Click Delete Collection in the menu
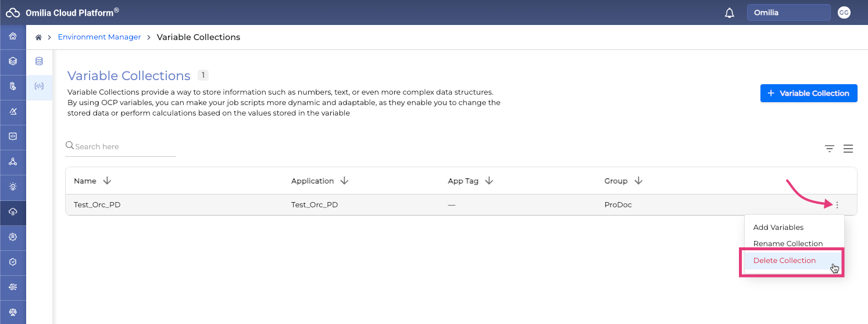868x324 pixels. (x=784, y=261)
